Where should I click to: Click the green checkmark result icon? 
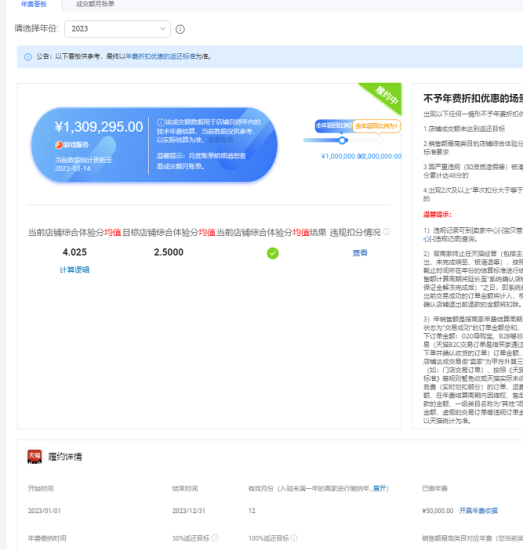pyautogui.click(x=273, y=253)
